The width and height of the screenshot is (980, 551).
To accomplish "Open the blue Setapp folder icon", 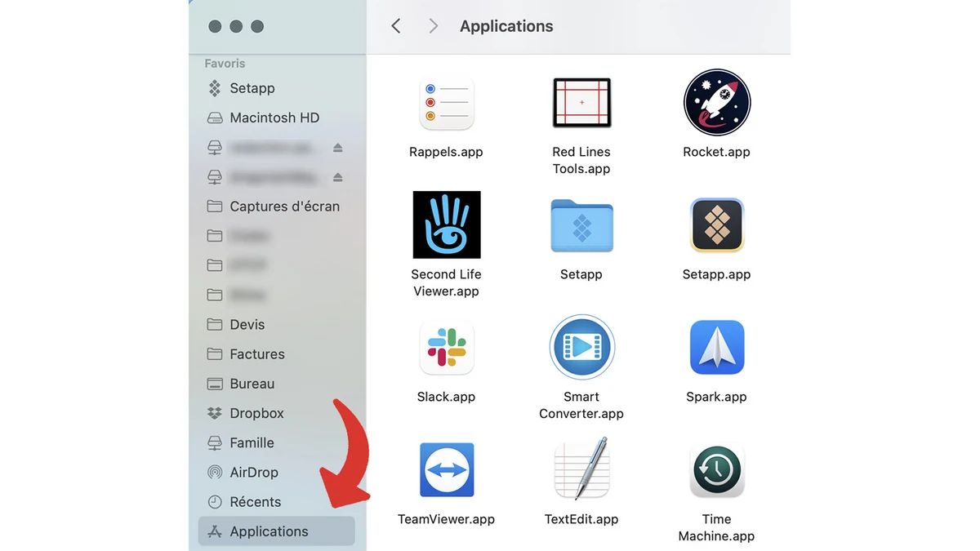I will pos(581,226).
